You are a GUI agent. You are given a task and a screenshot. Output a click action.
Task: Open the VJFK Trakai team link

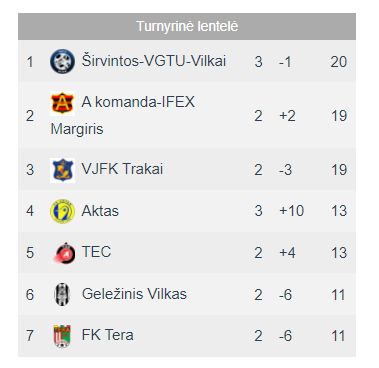pos(122,169)
